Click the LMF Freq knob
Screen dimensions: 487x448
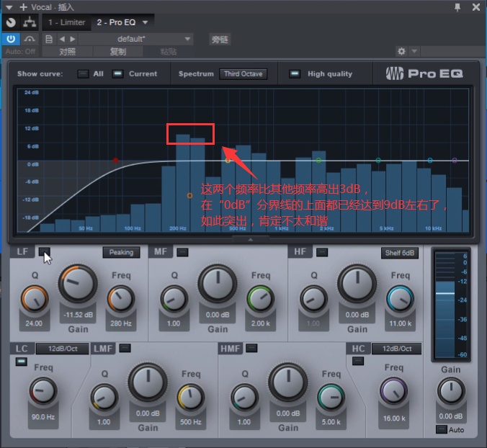coord(190,398)
